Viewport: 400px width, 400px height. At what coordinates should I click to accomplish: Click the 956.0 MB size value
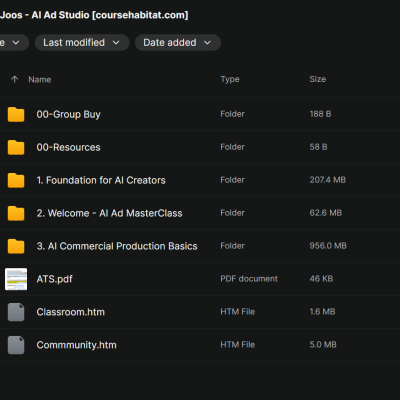[328, 246]
